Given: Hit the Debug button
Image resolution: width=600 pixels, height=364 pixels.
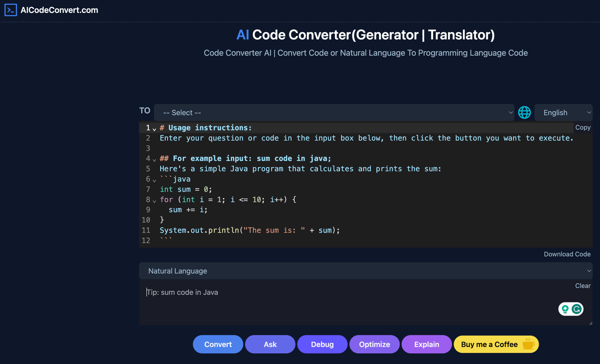Looking at the screenshot, I should click(x=322, y=344).
